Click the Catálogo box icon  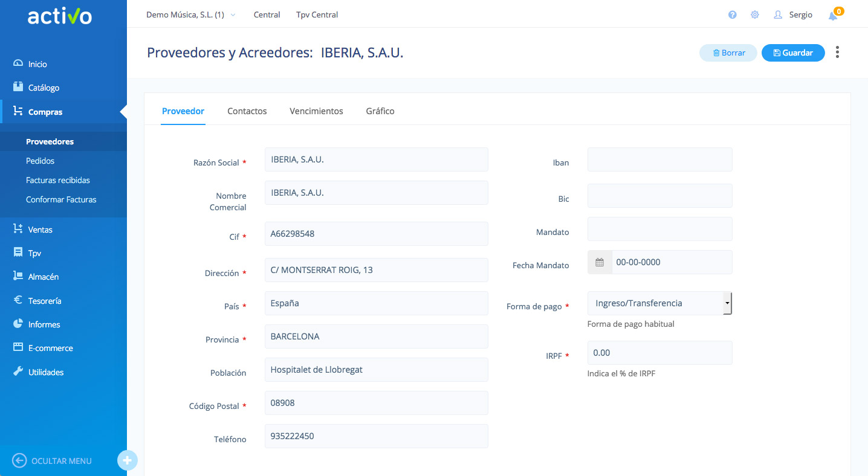tap(18, 87)
